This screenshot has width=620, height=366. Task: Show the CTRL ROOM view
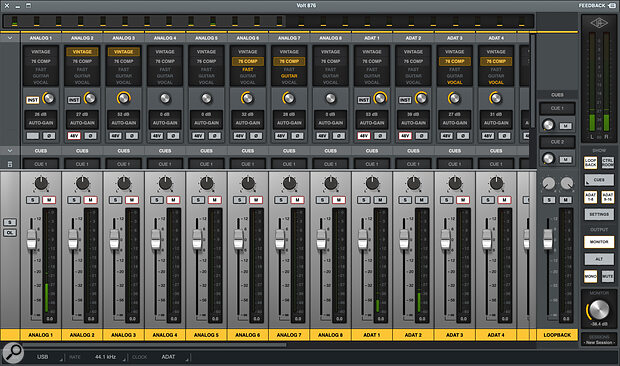(608, 163)
